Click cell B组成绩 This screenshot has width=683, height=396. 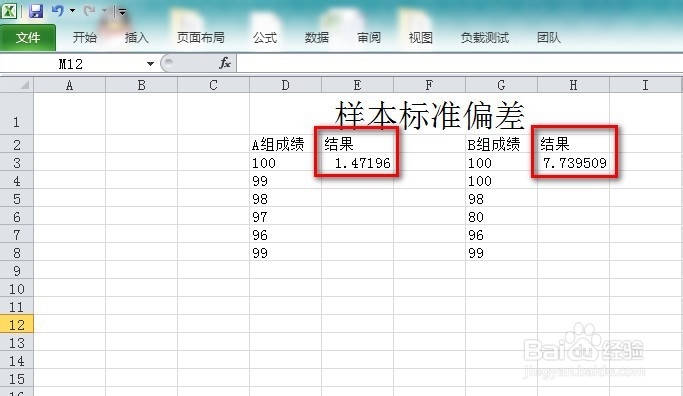pyautogui.click(x=501, y=144)
